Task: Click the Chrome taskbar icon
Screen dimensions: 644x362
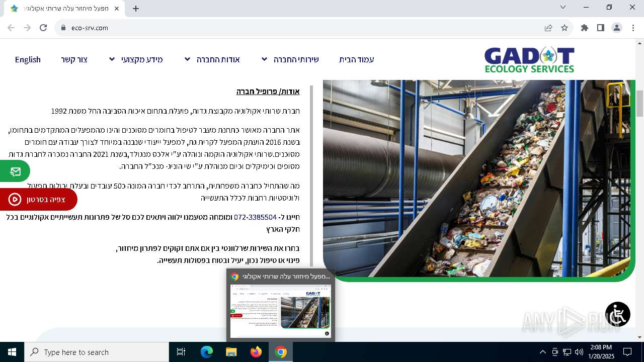Action: [x=281, y=352]
